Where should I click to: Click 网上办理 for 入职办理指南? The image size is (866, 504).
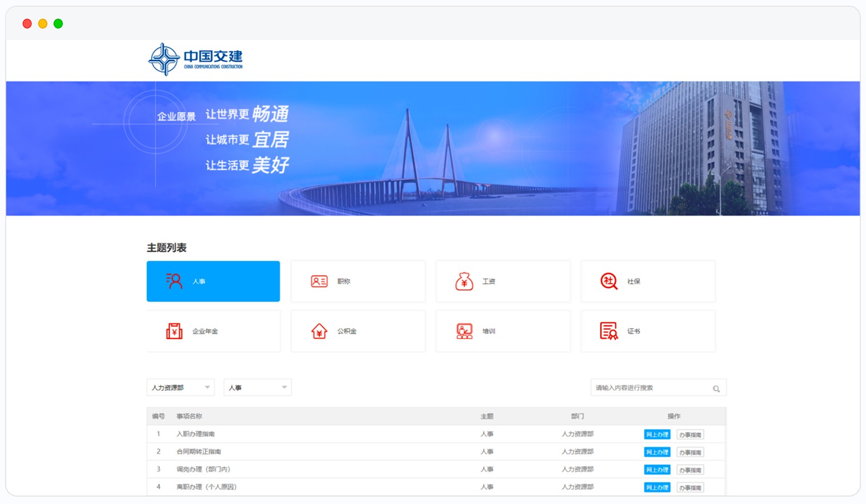click(x=657, y=435)
